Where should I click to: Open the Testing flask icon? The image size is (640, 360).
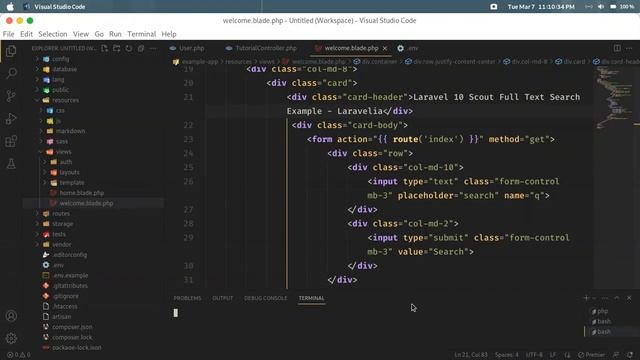tap(11, 164)
